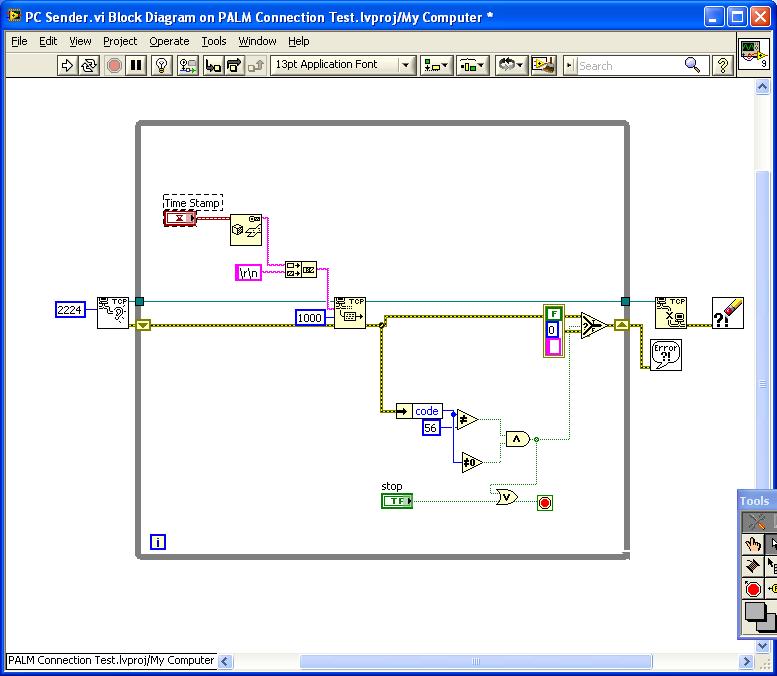Click the Clean Up Diagram button
777x676 pixels.
coord(543,65)
